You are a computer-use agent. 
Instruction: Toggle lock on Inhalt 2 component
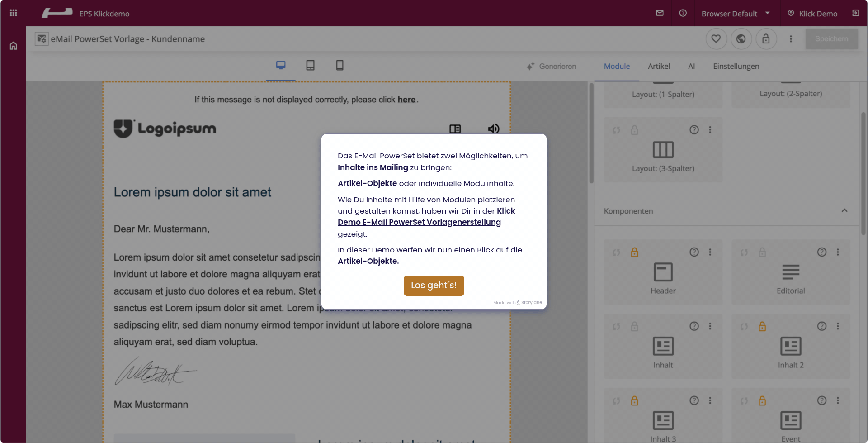coord(762,327)
